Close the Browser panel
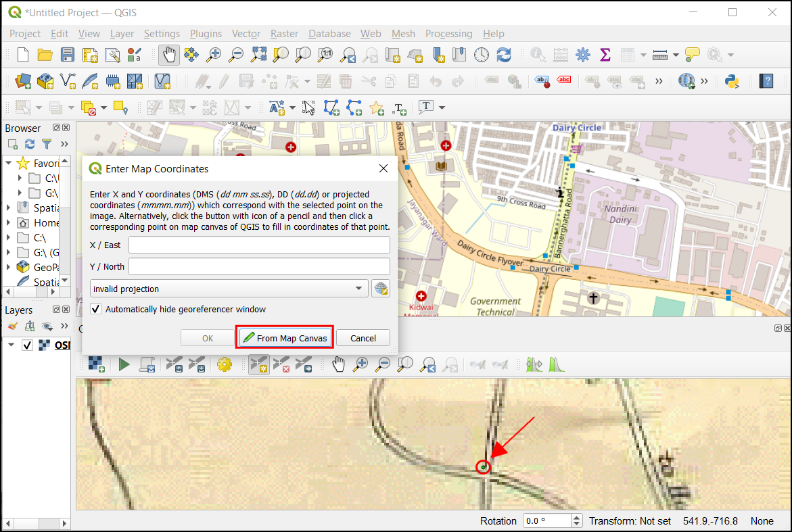 click(66, 128)
